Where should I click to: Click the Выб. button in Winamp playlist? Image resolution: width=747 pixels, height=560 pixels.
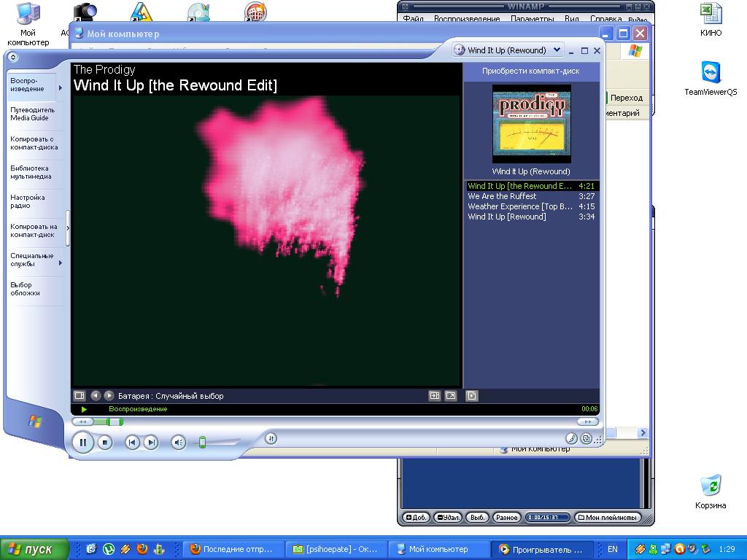[477, 517]
